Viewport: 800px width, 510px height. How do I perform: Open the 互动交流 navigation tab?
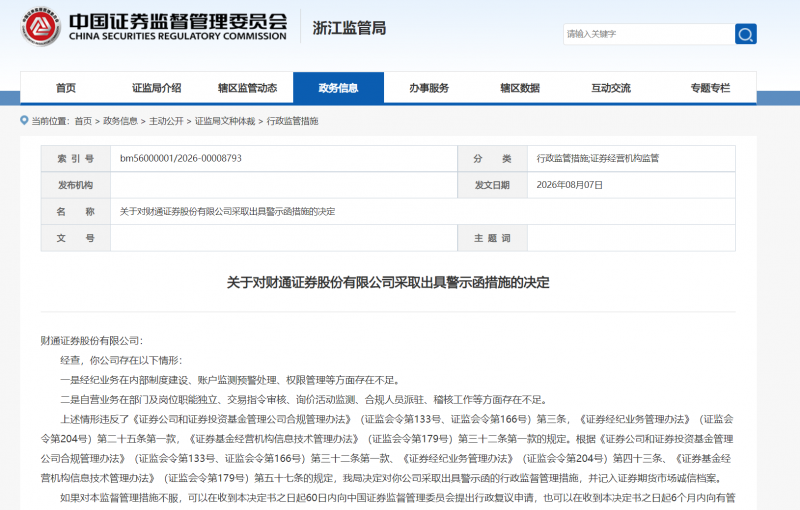611,88
